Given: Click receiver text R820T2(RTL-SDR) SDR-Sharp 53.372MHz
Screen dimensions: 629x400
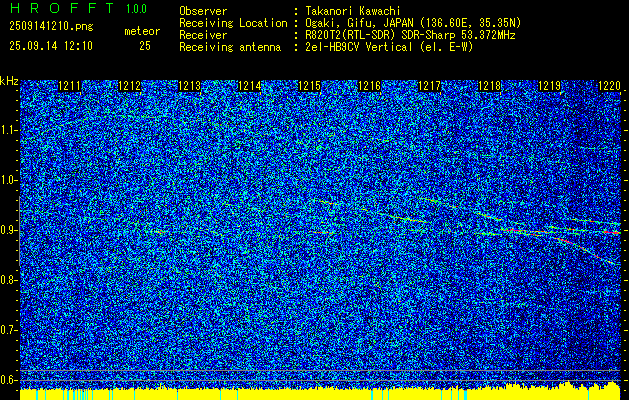Looking at the screenshot, I should tap(410, 35).
